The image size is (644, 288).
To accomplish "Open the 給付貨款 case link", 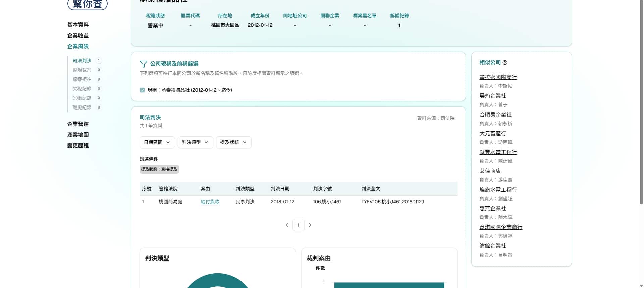I will (x=210, y=202).
